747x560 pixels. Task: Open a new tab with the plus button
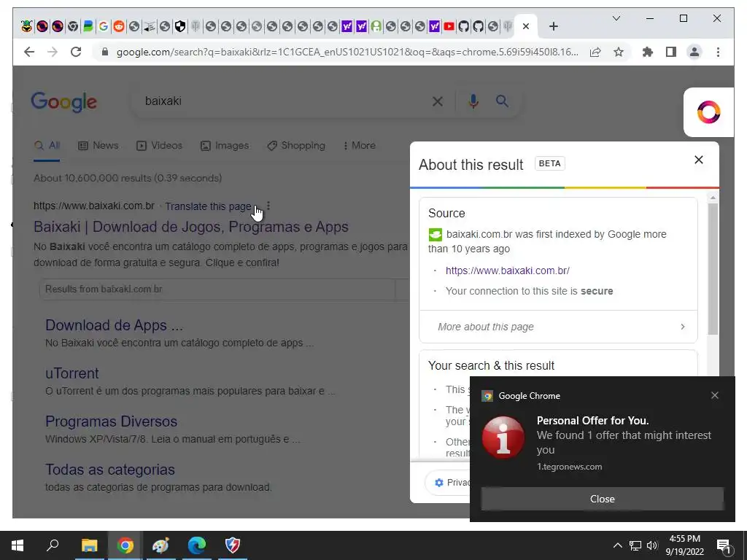[x=553, y=27]
